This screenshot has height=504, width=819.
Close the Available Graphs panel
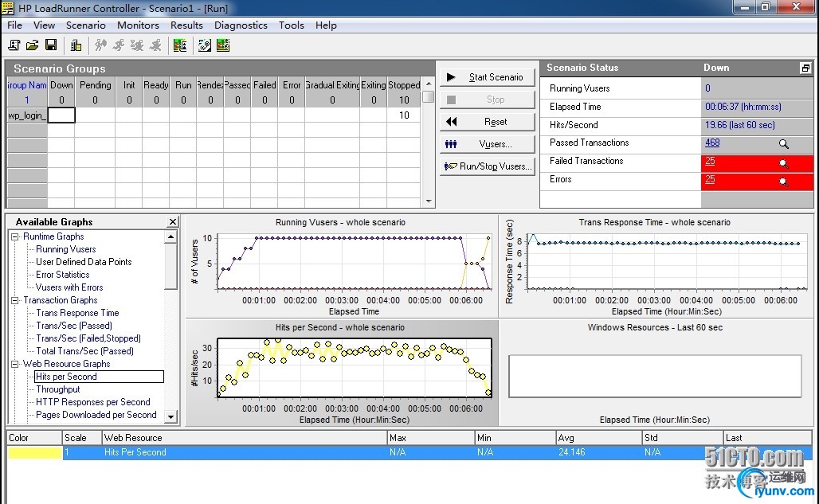[x=173, y=222]
